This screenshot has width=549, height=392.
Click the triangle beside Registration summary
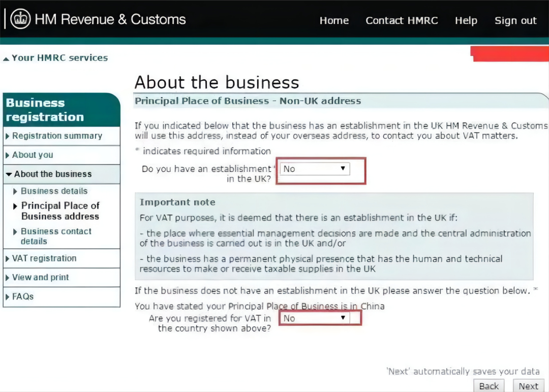(7, 136)
